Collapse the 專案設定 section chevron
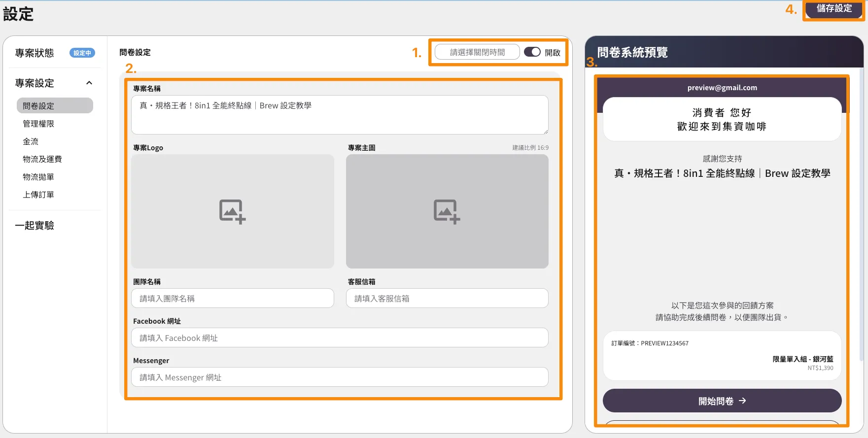868x438 pixels. click(89, 83)
